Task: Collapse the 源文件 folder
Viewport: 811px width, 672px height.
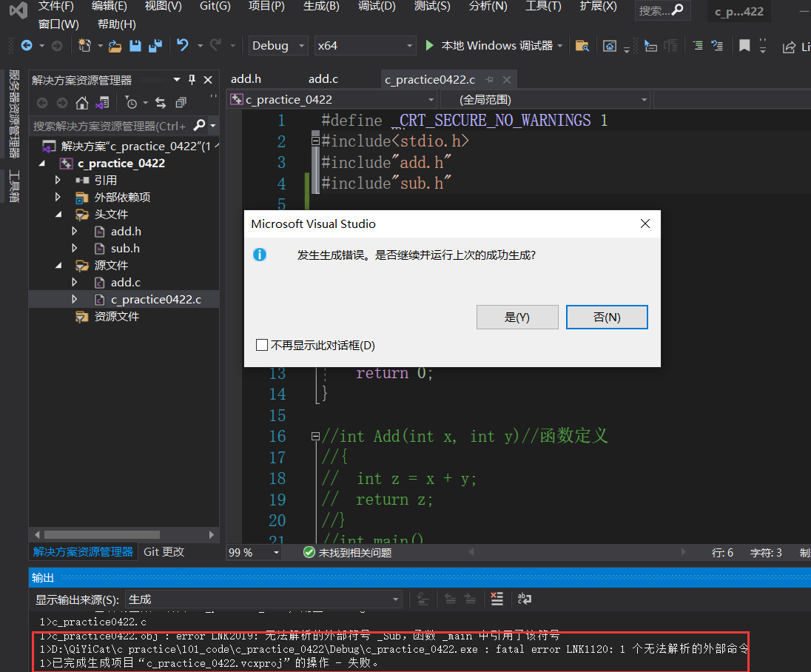Action: click(x=59, y=266)
